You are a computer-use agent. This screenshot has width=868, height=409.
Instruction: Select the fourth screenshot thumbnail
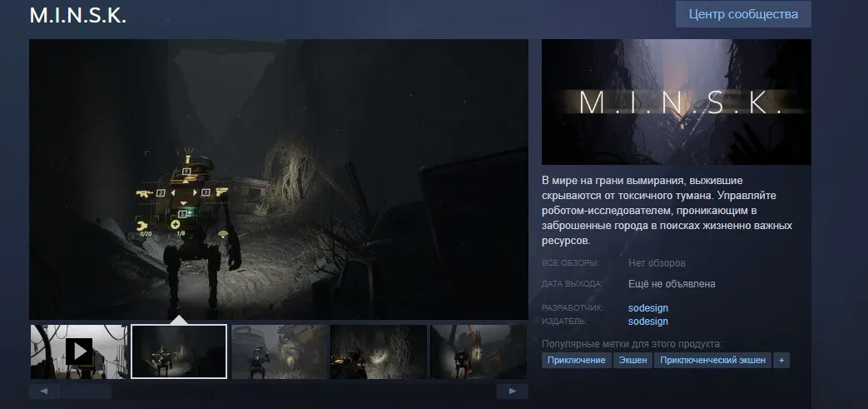379,352
